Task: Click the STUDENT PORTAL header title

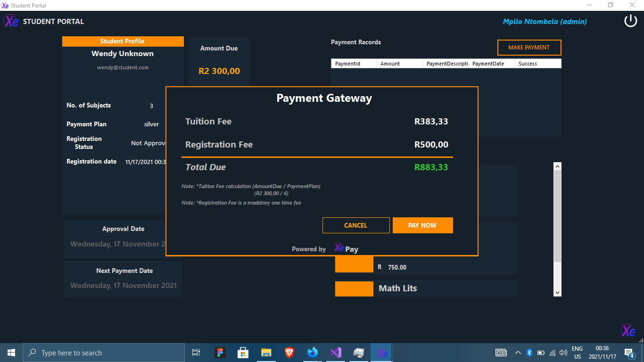Action: (x=53, y=22)
